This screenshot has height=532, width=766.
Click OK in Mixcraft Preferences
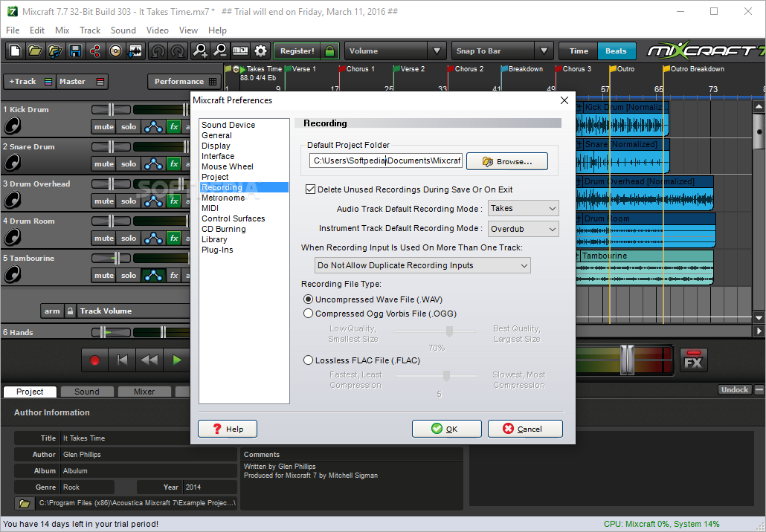click(x=446, y=429)
